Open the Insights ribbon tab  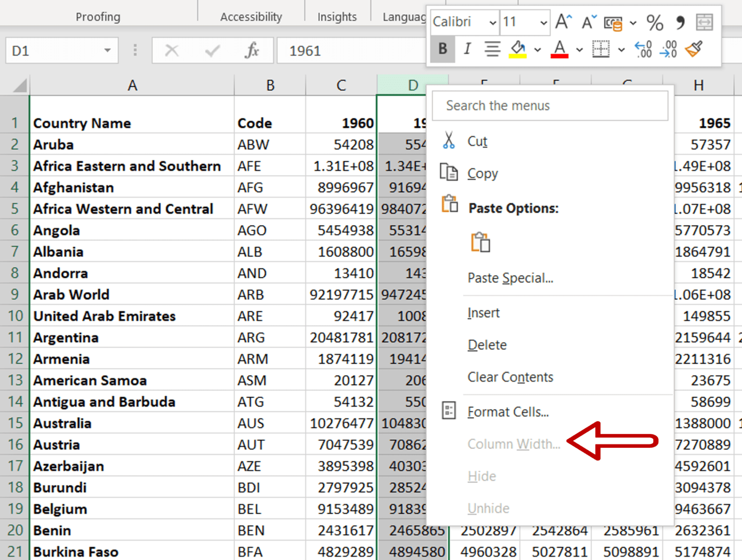pos(337,16)
